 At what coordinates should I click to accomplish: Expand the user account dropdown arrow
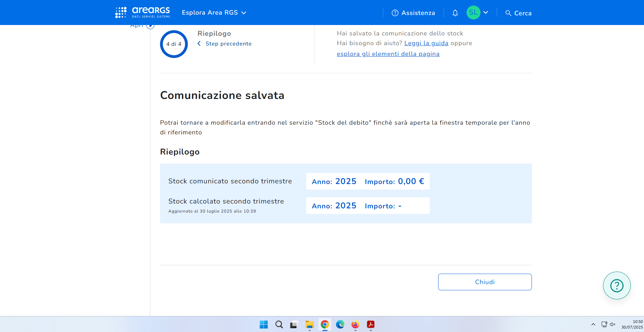(486, 13)
